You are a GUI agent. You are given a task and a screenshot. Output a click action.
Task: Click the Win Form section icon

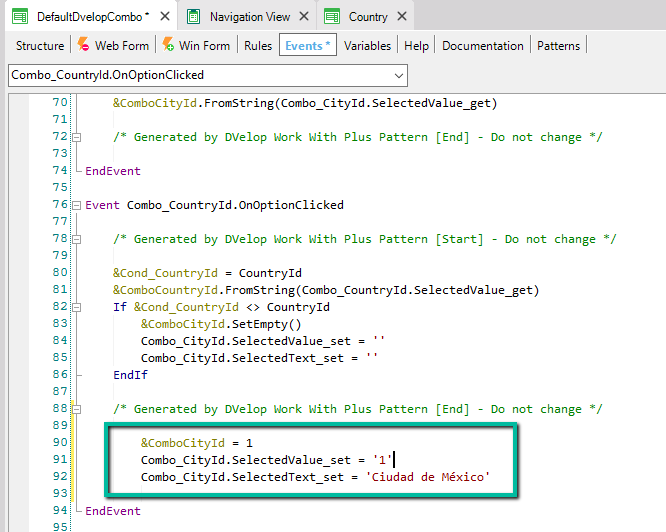tap(168, 44)
